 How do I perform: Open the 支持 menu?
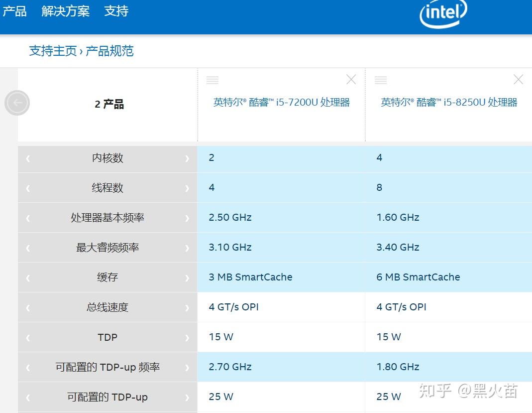point(116,11)
